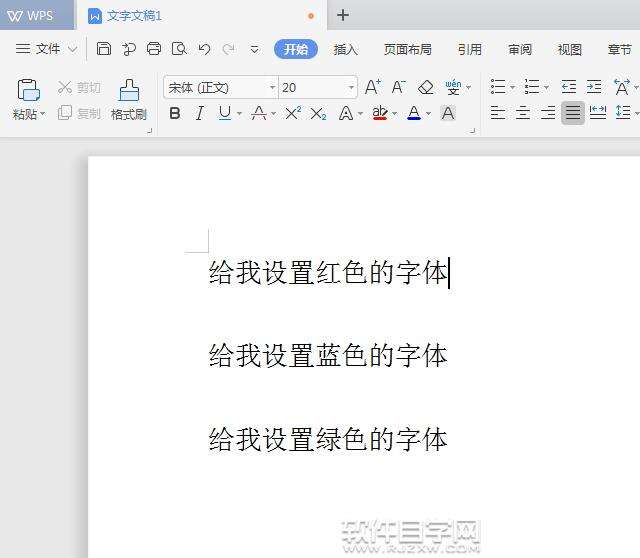Decrease font size with A- icon

pyautogui.click(x=398, y=87)
